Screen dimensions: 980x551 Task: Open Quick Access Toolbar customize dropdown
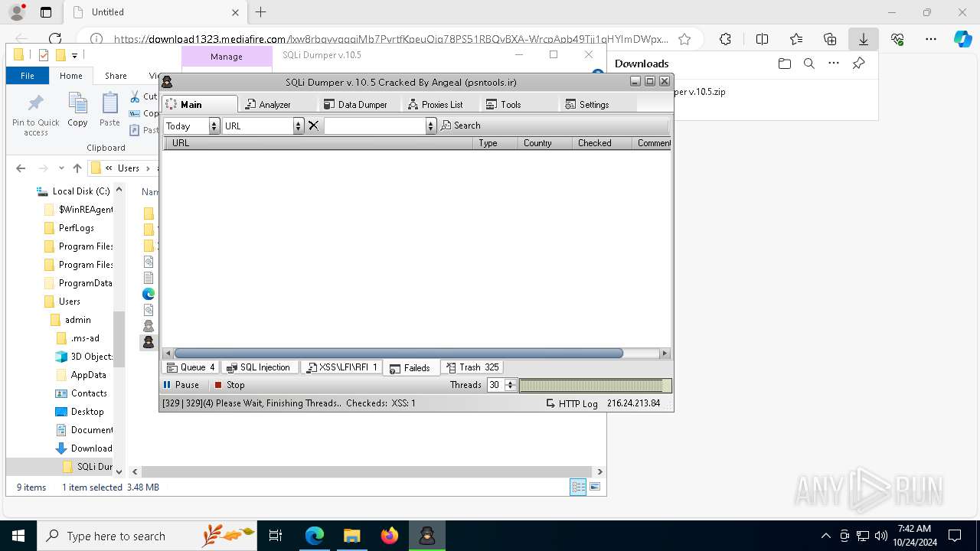coord(74,55)
